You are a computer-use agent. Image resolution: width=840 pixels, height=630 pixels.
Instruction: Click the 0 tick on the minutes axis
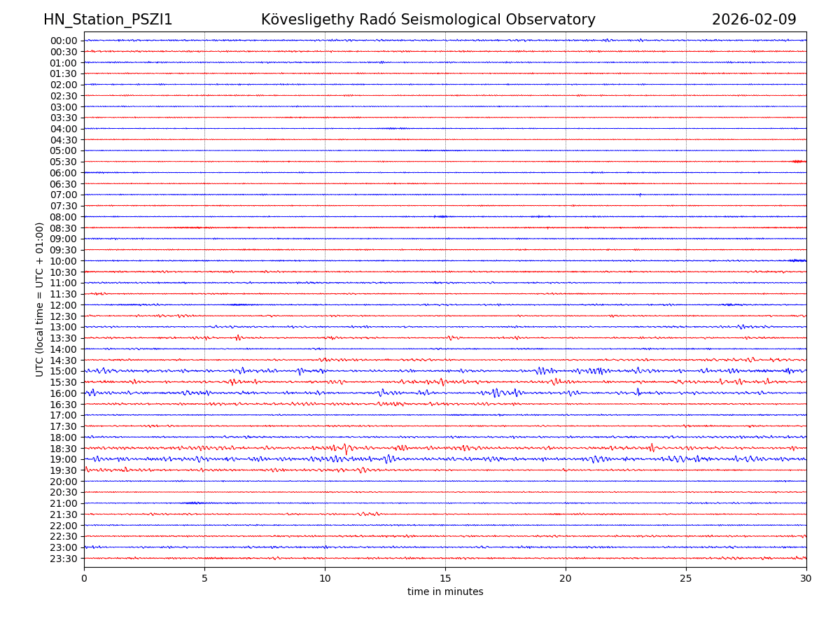pyautogui.click(x=84, y=578)
